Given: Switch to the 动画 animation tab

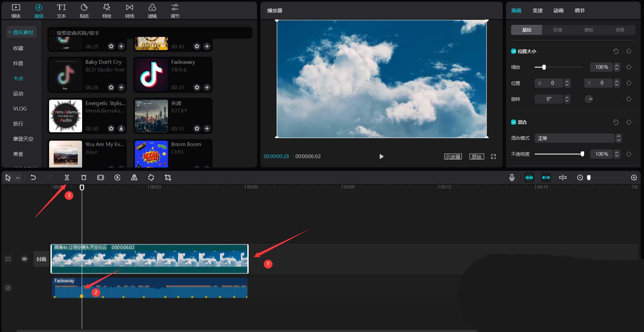Looking at the screenshot, I should click(558, 10).
